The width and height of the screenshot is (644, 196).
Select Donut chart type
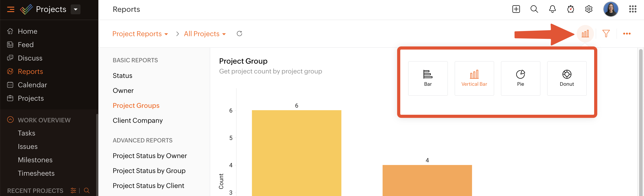coord(567,78)
